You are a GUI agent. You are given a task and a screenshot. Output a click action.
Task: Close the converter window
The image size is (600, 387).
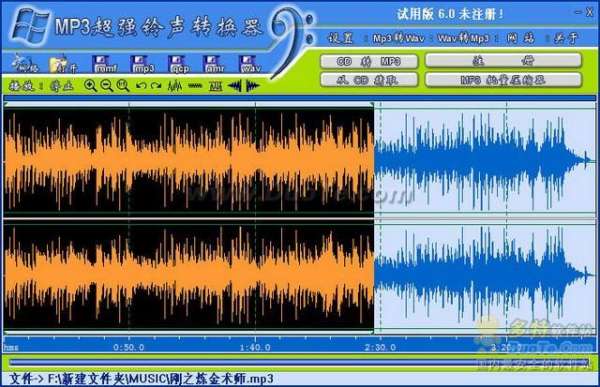tap(590, 12)
